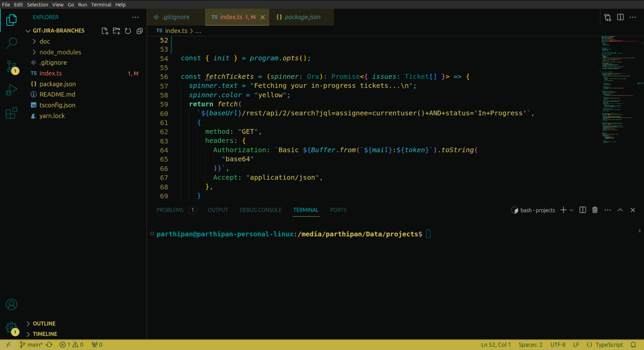
Task: Split the terminal panel
Action: pyautogui.click(x=583, y=210)
